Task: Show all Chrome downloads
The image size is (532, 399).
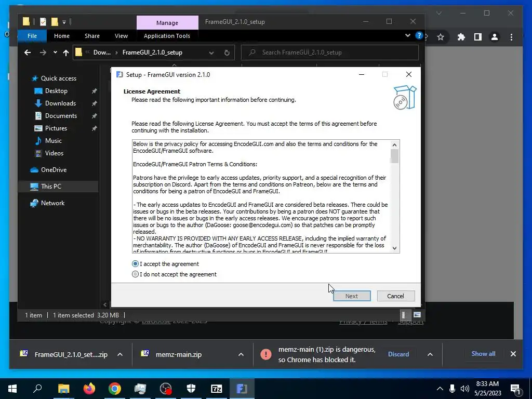Action: (483, 354)
